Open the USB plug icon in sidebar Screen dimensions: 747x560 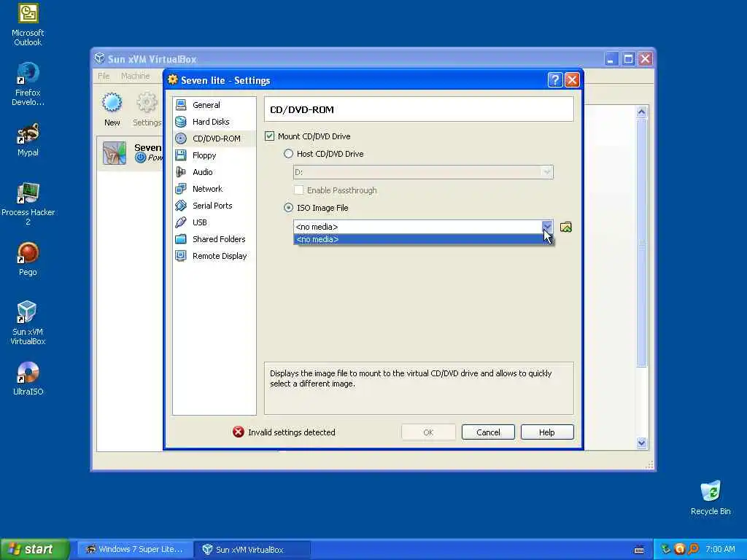181,222
